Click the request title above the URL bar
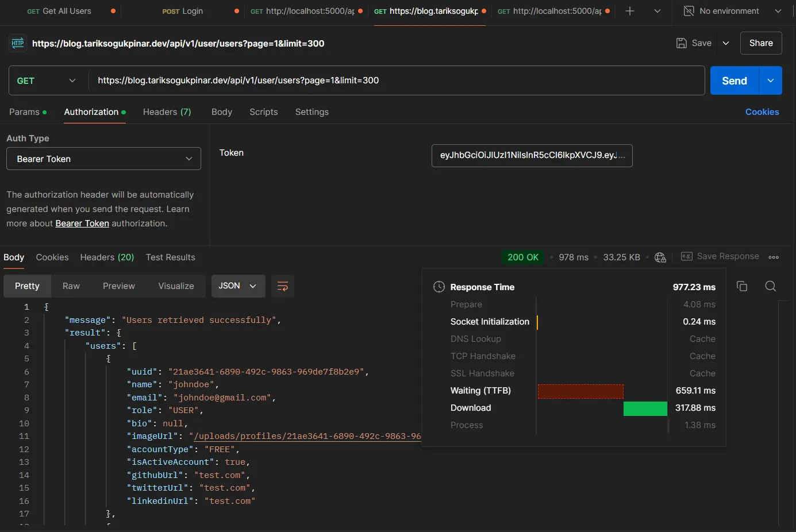This screenshot has width=796, height=532. tap(178, 44)
